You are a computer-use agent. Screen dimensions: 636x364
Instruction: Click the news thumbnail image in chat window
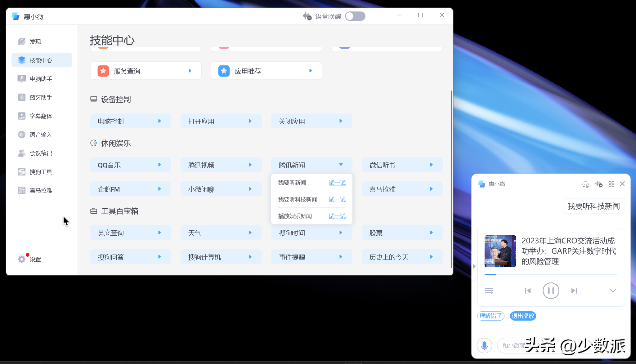[x=500, y=251]
